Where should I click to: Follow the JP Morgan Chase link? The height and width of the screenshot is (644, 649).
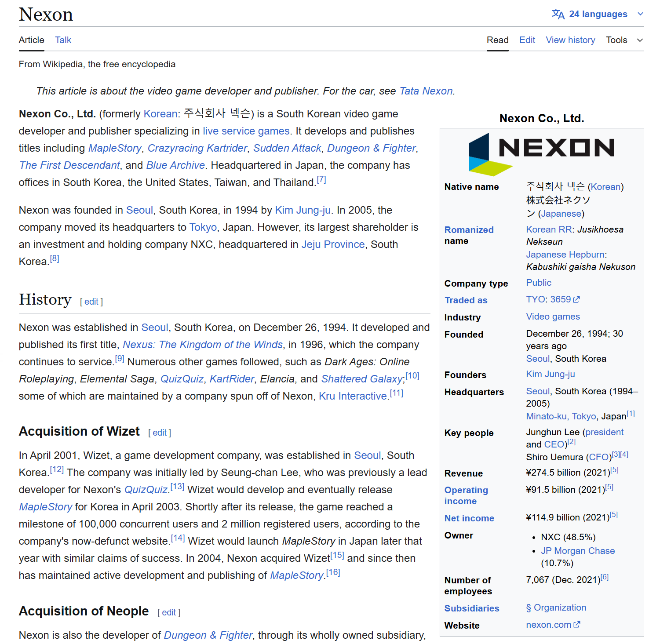(578, 551)
